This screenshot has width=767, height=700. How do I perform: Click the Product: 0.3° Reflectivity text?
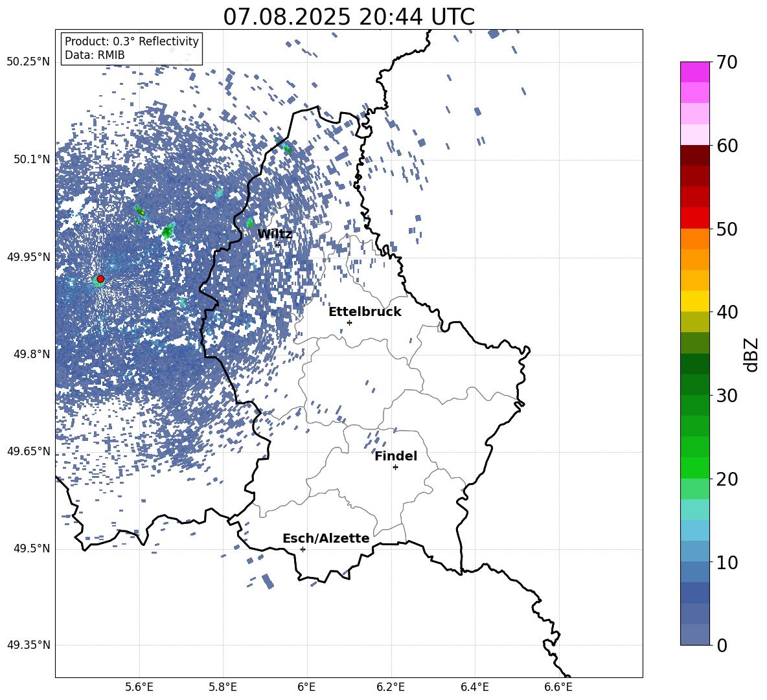coord(132,41)
